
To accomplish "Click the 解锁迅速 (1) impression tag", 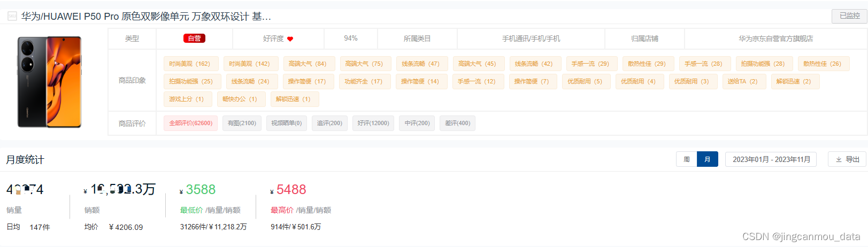I will click(294, 99).
